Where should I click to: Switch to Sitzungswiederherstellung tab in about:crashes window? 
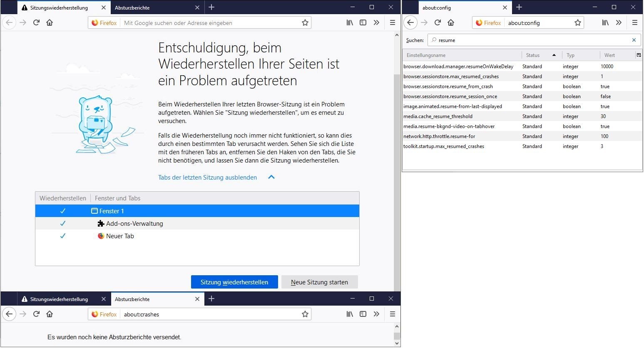point(64,299)
